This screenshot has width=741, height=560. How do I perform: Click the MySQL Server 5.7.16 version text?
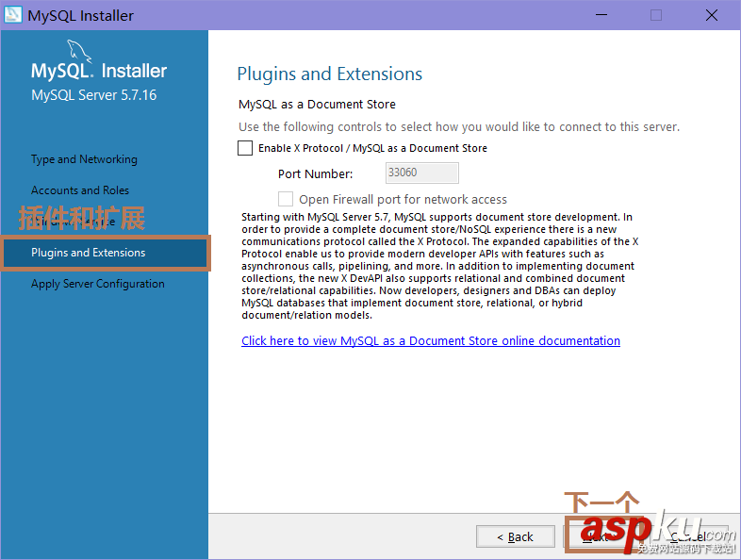point(93,95)
